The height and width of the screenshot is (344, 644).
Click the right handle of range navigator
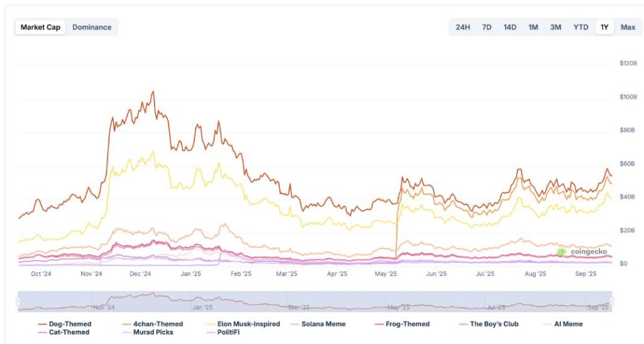[612, 301]
